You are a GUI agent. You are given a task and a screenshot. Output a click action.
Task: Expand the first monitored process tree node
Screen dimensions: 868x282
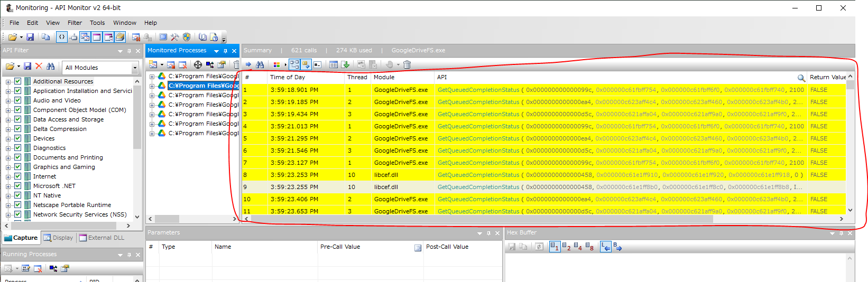[x=152, y=76]
